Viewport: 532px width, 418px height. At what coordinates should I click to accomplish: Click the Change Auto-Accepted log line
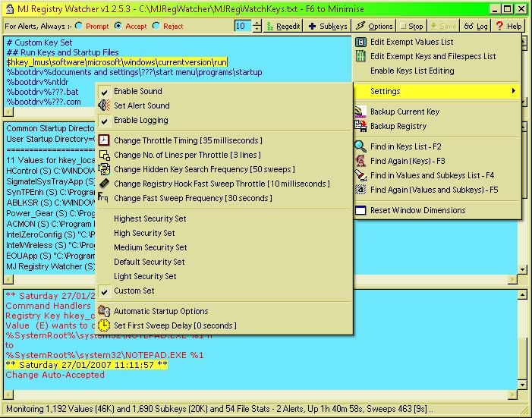55,375
